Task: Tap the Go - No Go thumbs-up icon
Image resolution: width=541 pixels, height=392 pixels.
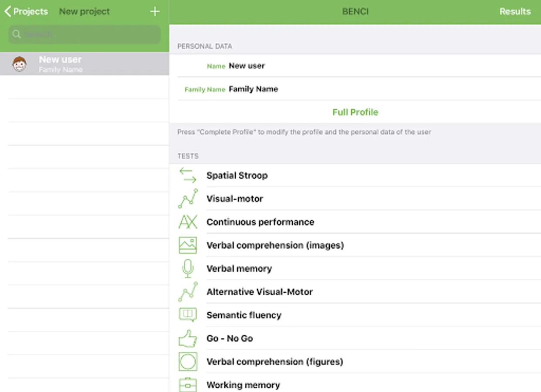Action: pyautogui.click(x=188, y=338)
